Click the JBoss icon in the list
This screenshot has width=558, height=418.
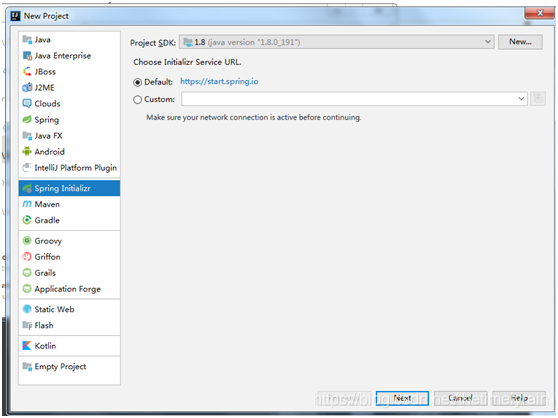point(27,72)
